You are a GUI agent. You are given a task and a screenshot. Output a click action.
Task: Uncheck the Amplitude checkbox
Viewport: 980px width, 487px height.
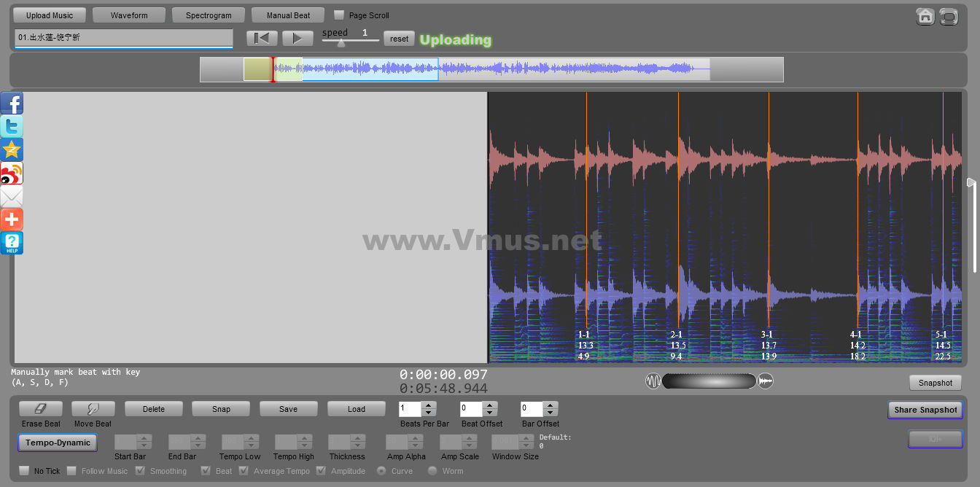coord(322,471)
